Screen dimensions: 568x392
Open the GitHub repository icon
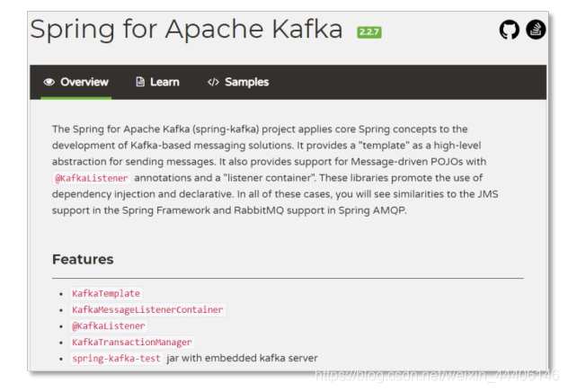click(509, 30)
